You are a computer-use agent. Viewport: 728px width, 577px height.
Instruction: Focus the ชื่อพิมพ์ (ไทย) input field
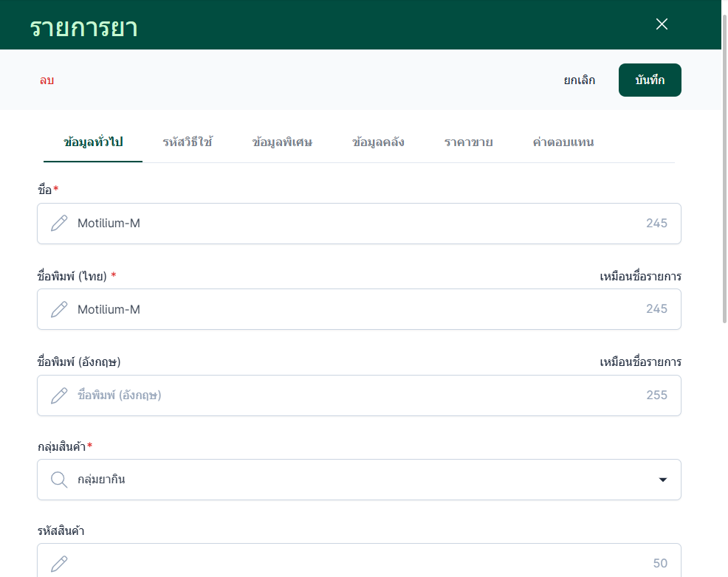click(x=359, y=309)
